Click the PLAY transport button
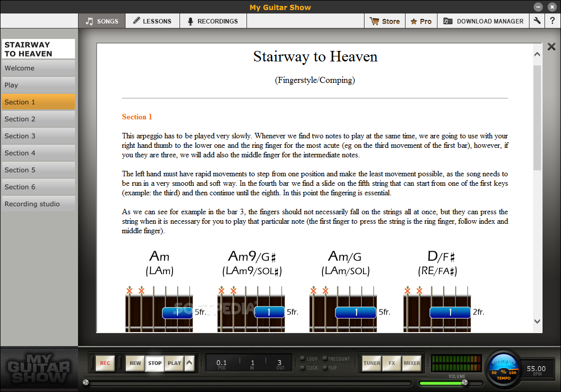 click(174, 363)
